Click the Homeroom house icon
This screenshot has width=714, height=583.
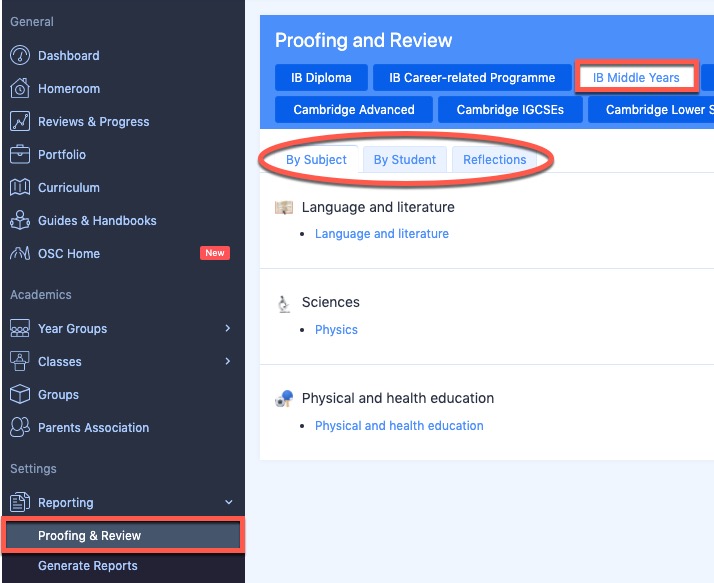tap(20, 88)
